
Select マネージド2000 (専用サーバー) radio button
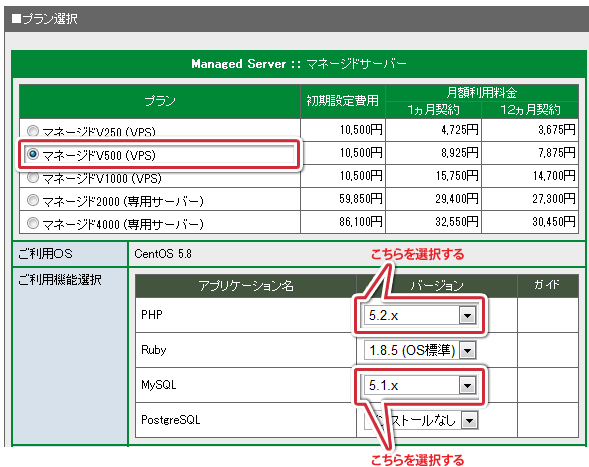coord(33,200)
